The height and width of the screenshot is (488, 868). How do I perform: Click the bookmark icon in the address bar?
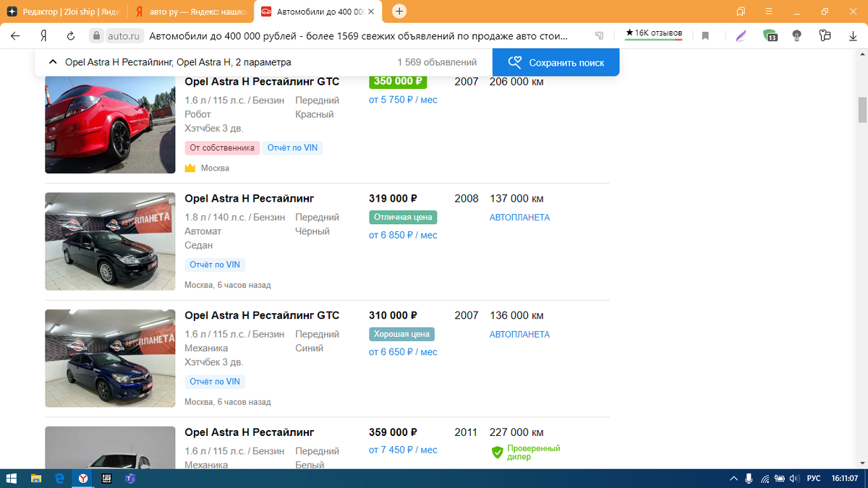click(705, 35)
